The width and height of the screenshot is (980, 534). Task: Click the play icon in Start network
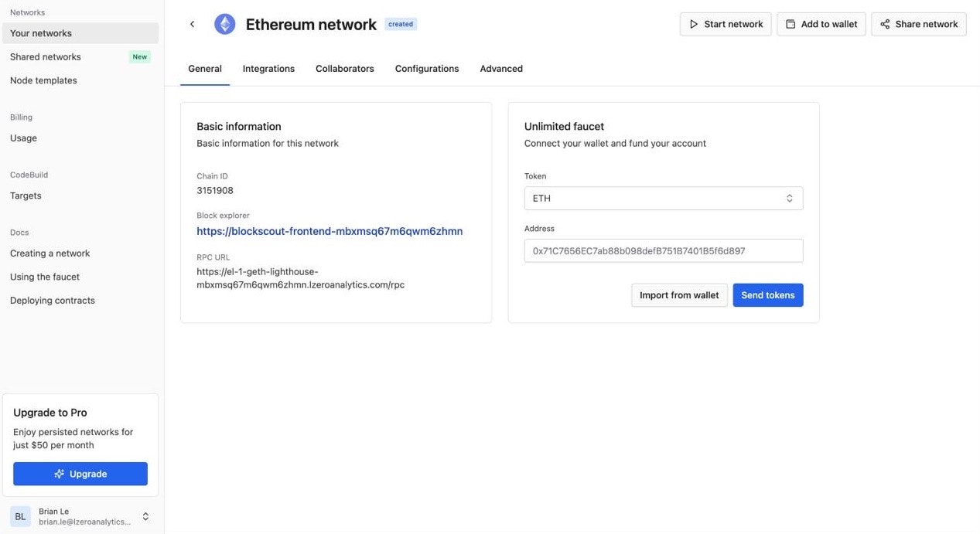pyautogui.click(x=694, y=24)
